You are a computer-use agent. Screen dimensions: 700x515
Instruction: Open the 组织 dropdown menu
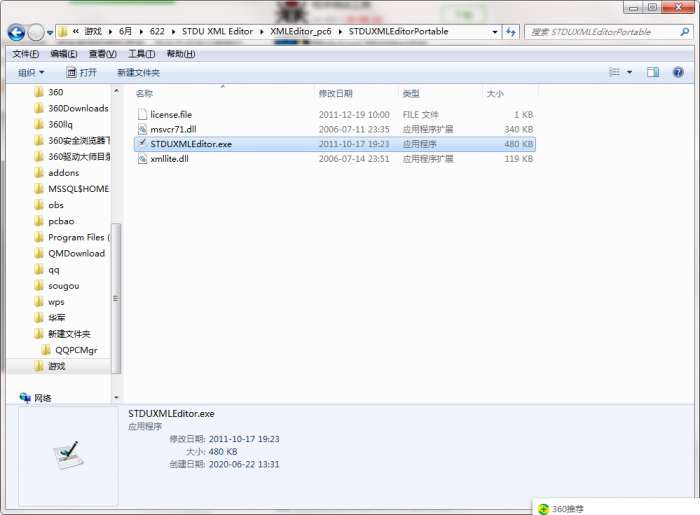[x=31, y=72]
